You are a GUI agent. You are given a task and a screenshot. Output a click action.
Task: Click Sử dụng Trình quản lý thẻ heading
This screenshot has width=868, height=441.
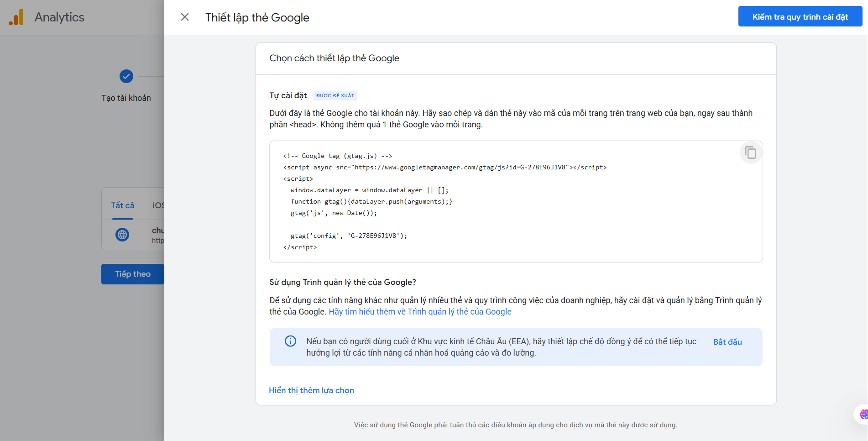pyautogui.click(x=343, y=282)
